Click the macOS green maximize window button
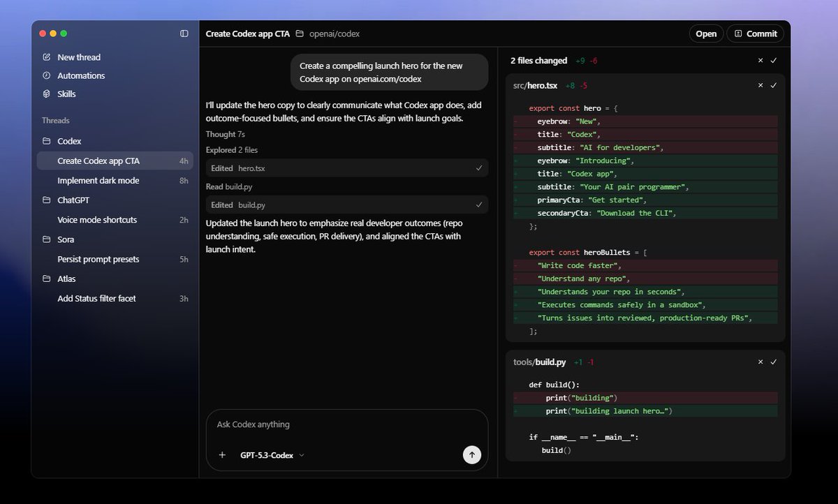The width and height of the screenshot is (838, 504). 64,34
